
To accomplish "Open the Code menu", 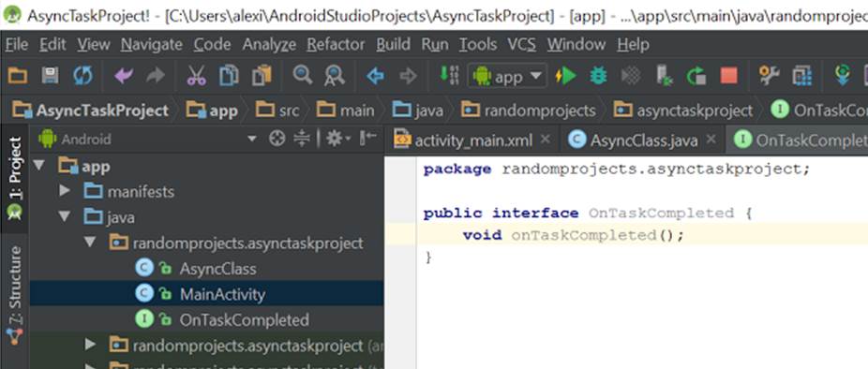I will (212, 44).
